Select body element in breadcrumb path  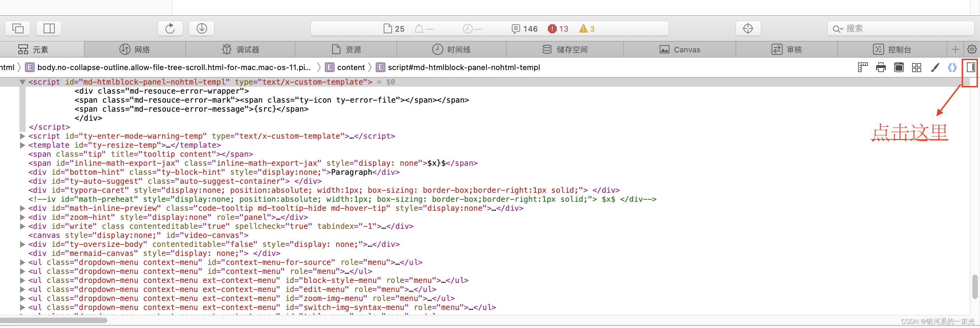pos(168,67)
